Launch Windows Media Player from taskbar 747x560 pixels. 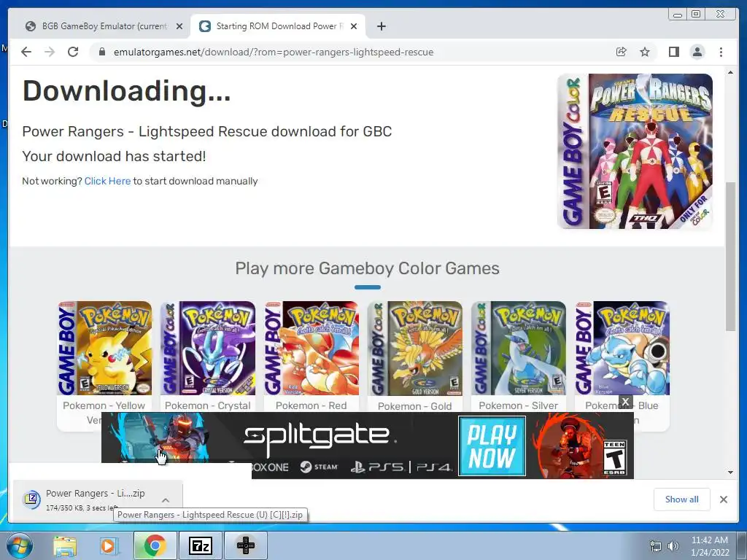coord(108,546)
